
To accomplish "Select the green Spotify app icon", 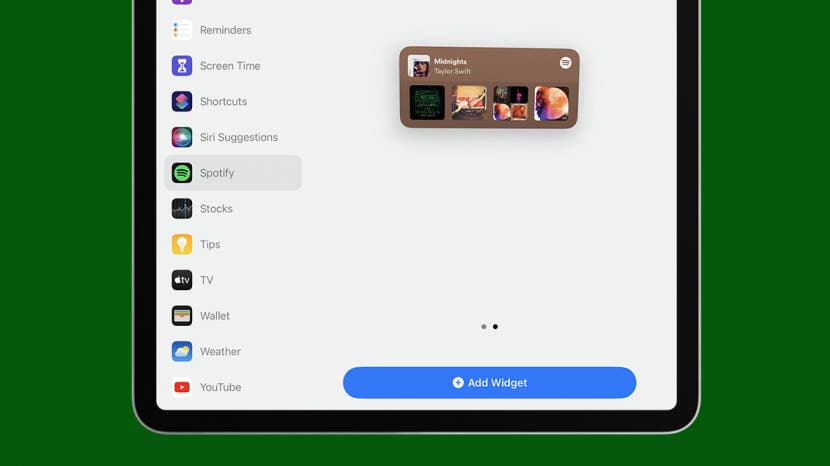I will click(x=182, y=173).
